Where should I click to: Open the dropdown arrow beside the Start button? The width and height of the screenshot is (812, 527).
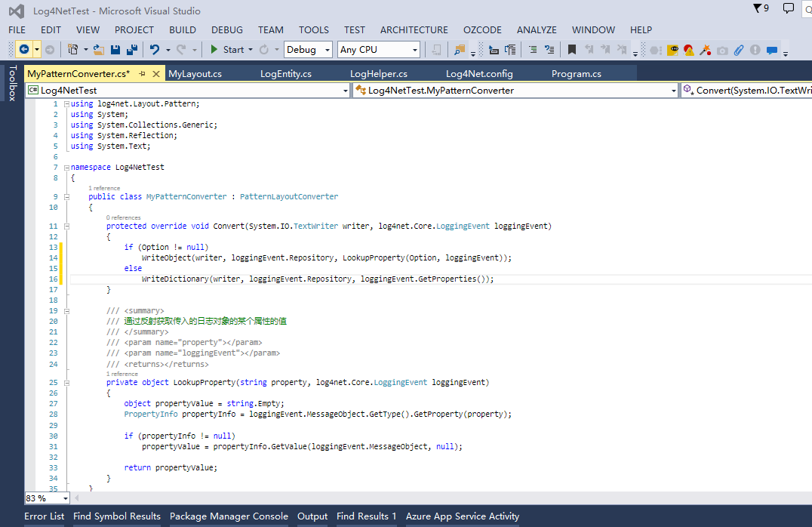[251, 51]
